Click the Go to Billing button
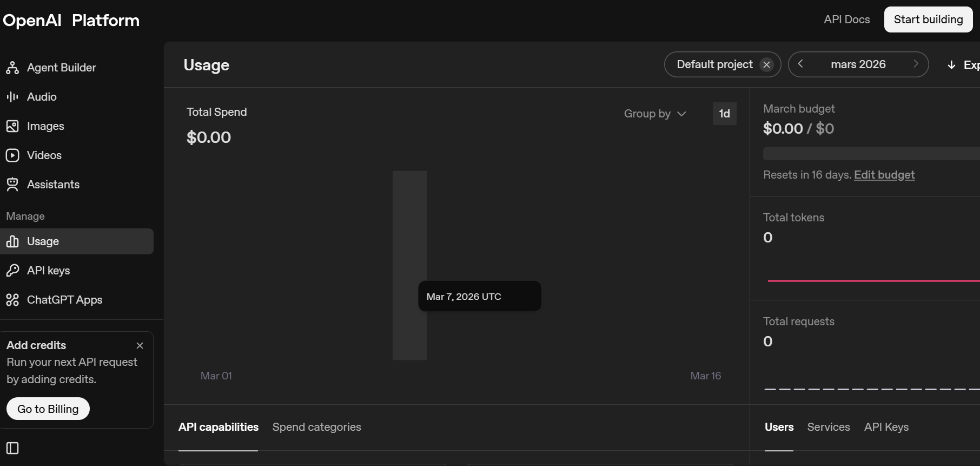Screen dimensions: 980x466 (48, 409)
